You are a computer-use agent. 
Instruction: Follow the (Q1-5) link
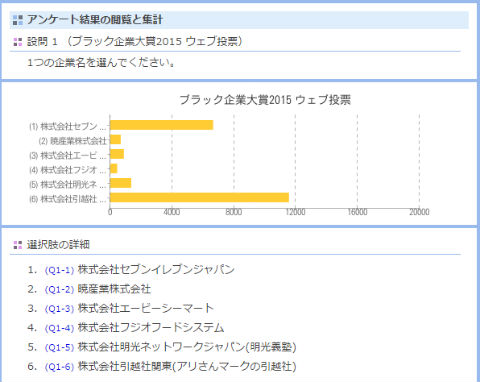59,347
